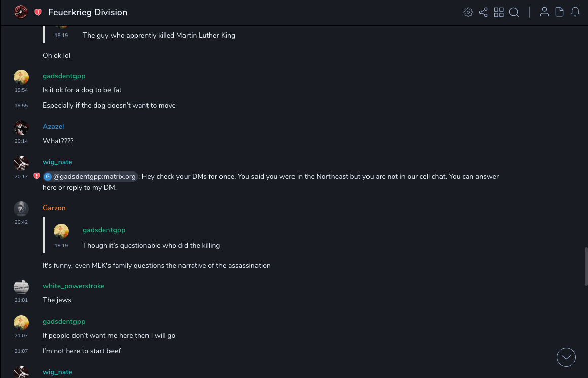Click the red shield beside room title
The height and width of the screenshot is (378, 588).
point(38,12)
